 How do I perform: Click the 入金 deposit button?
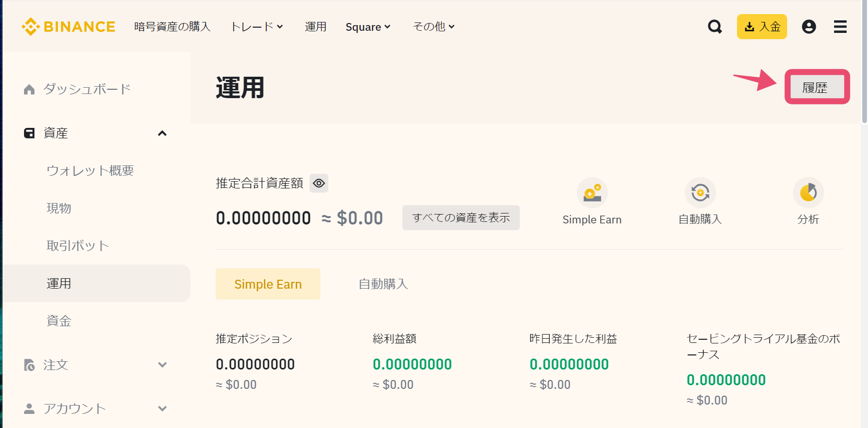tap(762, 27)
